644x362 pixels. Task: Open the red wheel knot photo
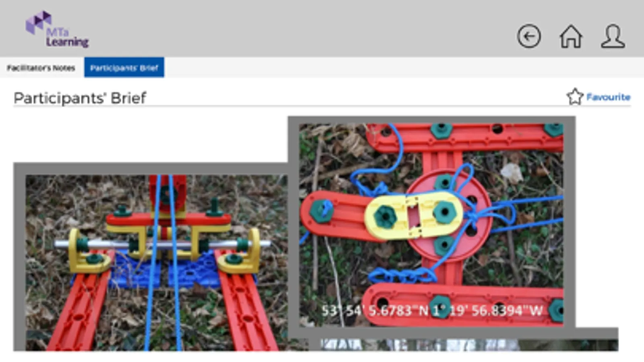point(431,224)
